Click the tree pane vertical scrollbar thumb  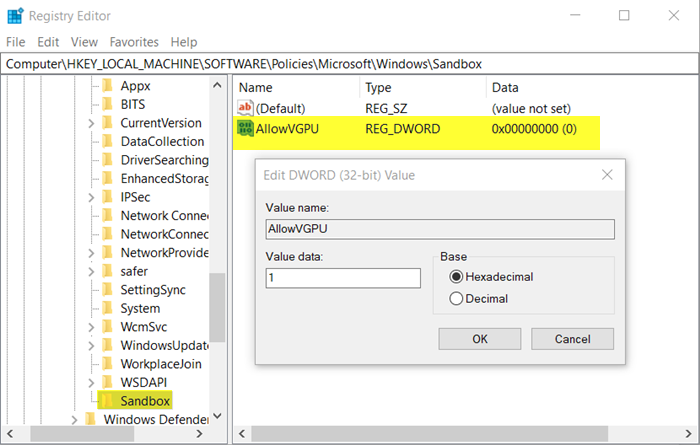(217, 307)
